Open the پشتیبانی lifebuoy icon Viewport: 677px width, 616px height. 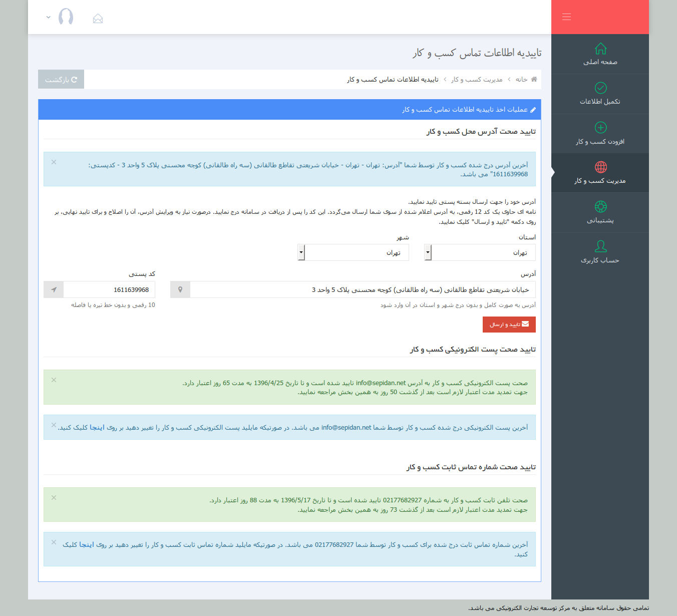(600, 206)
